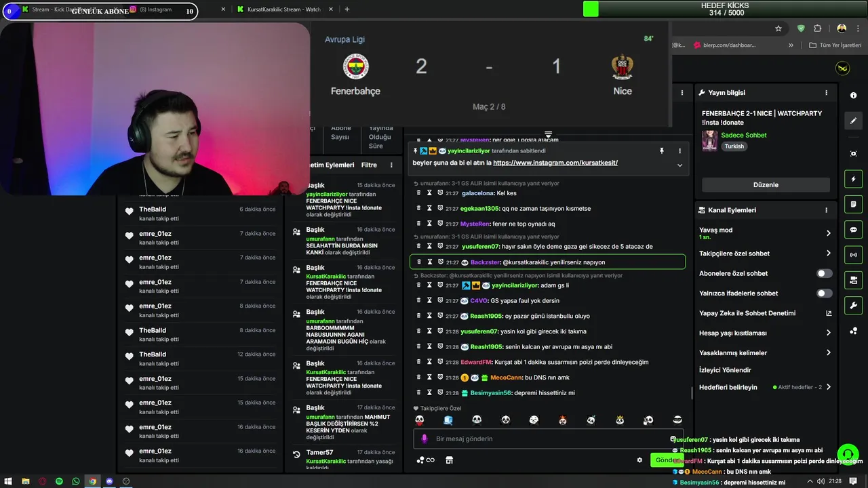Click Sadece Sohbet category link

point(743,135)
